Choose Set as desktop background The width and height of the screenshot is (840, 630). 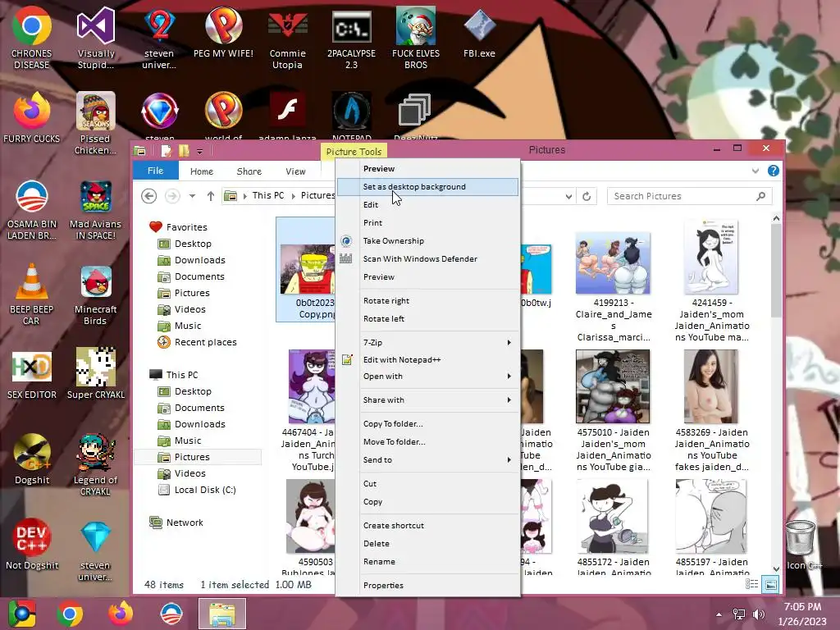pyautogui.click(x=428, y=186)
